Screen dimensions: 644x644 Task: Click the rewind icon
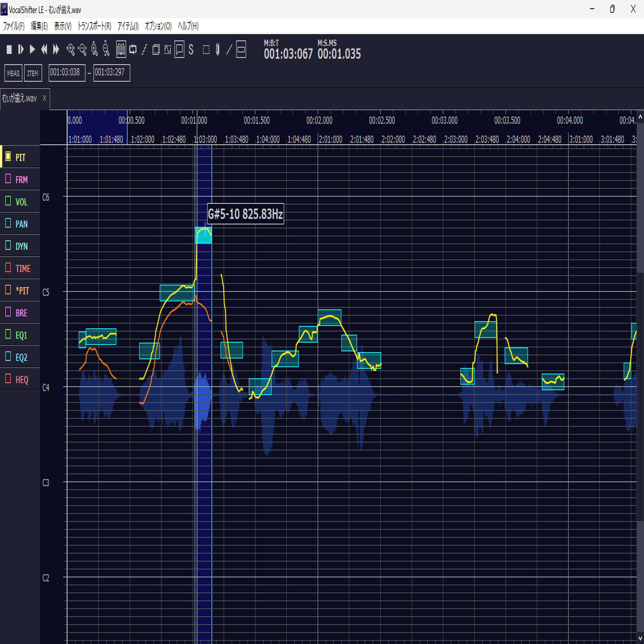click(44, 50)
